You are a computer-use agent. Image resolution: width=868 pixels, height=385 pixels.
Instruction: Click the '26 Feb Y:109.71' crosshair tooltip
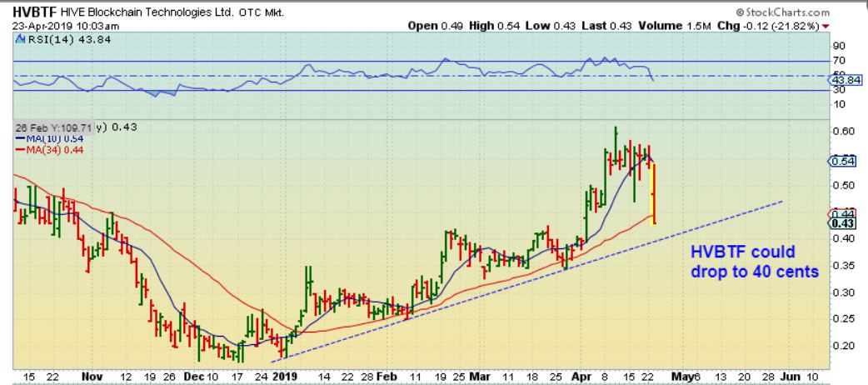point(53,127)
